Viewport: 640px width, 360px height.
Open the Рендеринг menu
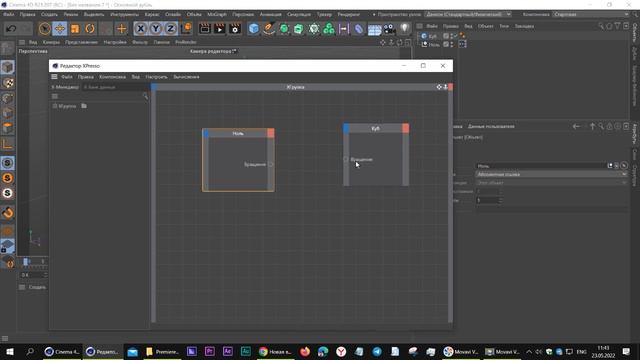click(349, 14)
